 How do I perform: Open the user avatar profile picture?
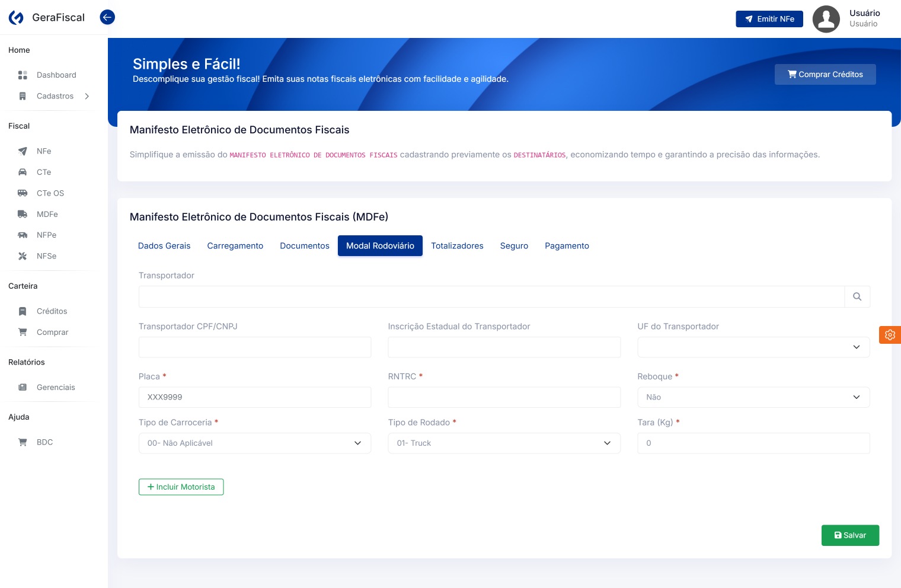coord(826,19)
